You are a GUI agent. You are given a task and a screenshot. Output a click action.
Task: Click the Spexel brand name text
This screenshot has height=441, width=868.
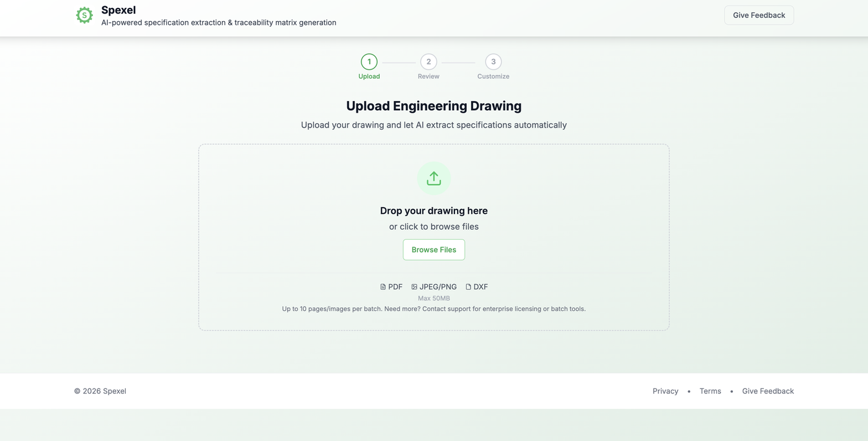pos(118,9)
